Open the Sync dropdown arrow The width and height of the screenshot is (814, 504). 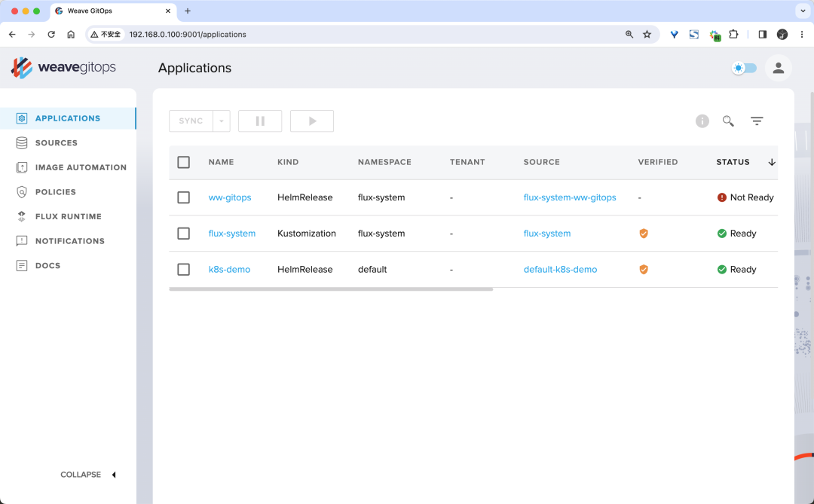click(x=222, y=121)
